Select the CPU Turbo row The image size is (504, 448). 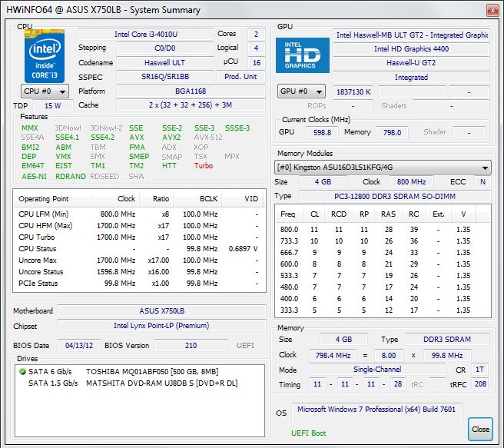pos(139,237)
